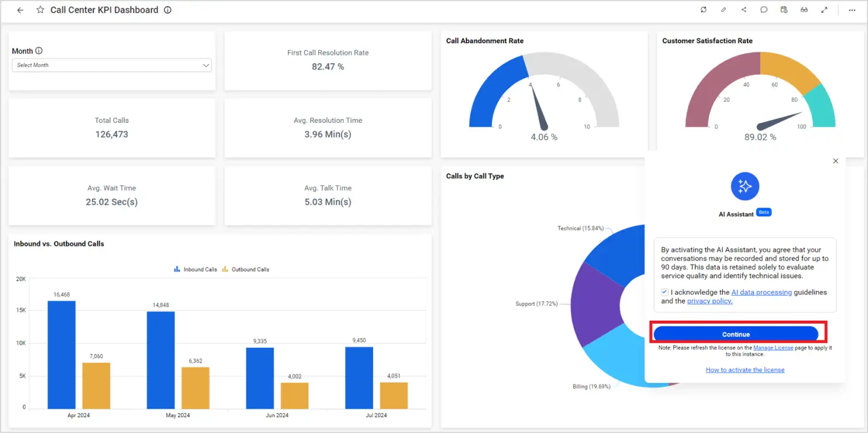
Task: Click the glasses view icon
Action: 804,10
